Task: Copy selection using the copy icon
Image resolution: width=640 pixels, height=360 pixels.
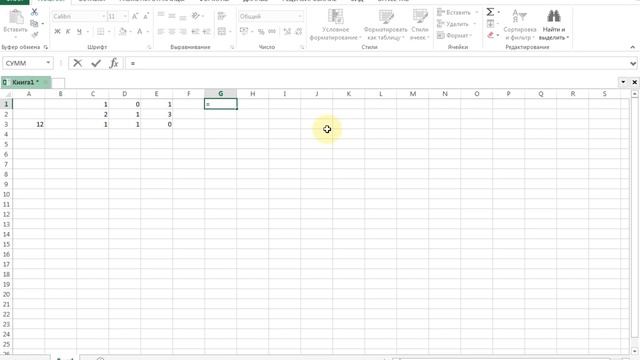Action: point(34,24)
